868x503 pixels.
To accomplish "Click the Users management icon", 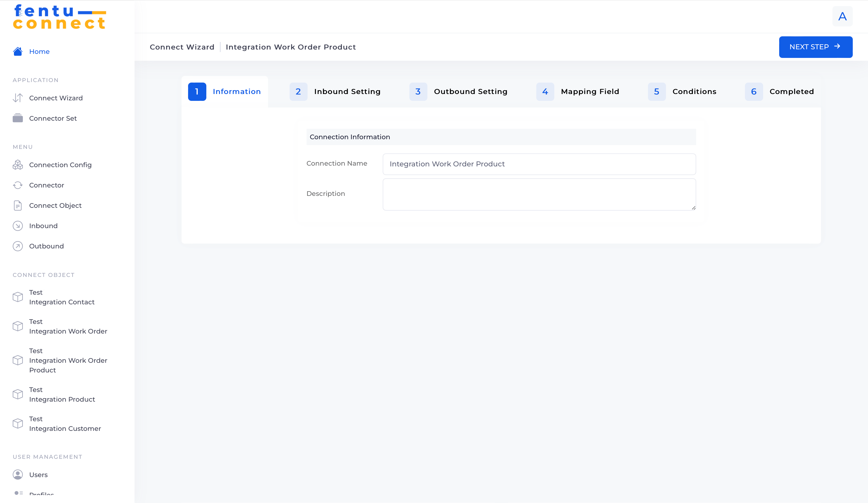I will tap(17, 474).
